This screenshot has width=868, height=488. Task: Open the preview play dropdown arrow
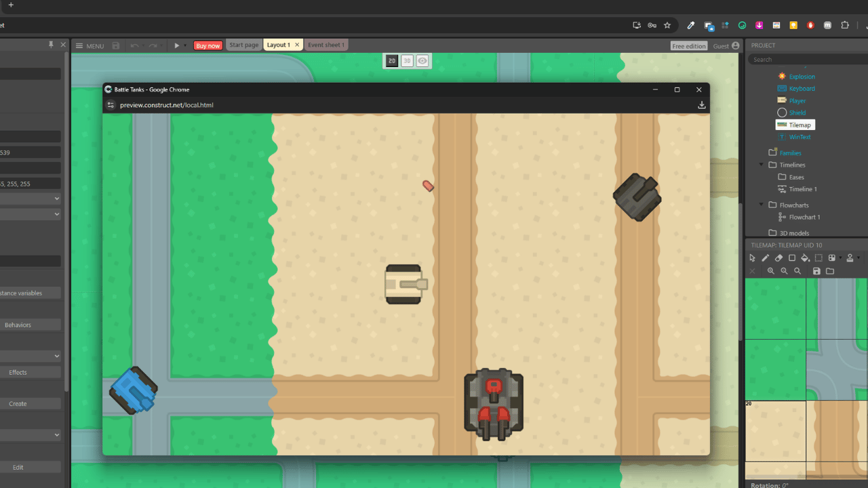(184, 46)
